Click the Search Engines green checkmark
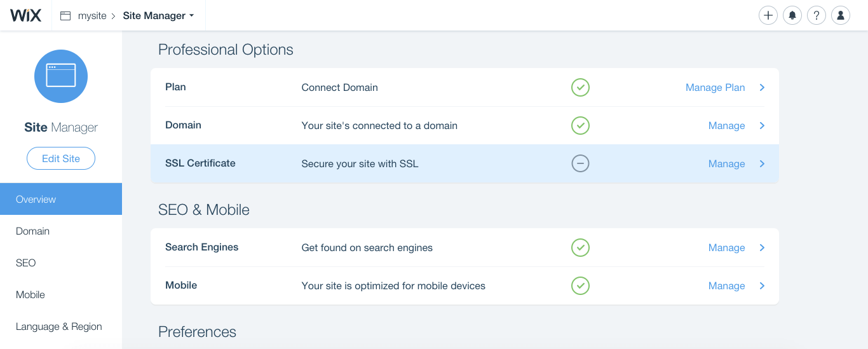Viewport: 868px width, 349px height. click(580, 247)
